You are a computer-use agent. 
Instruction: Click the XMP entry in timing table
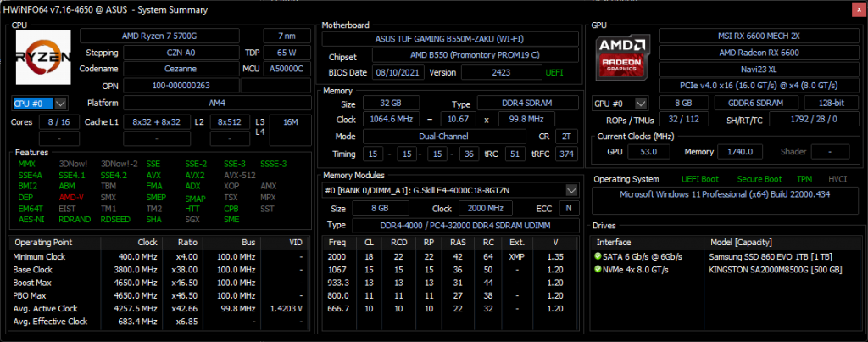coord(516,256)
